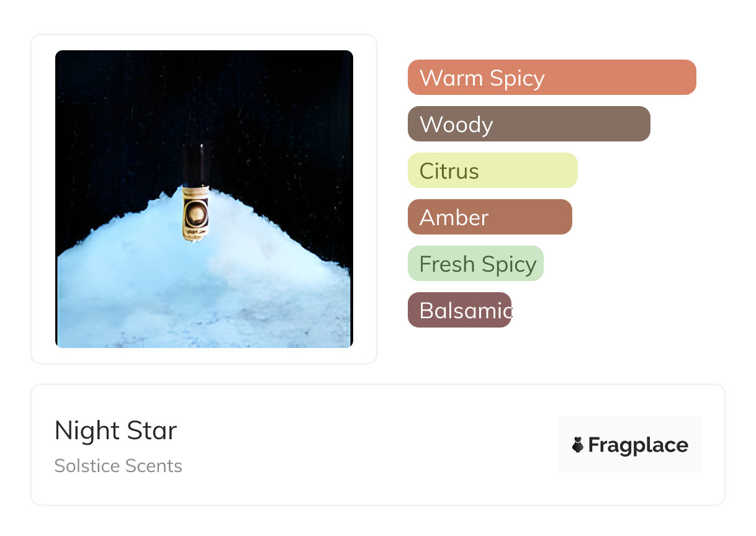Click the empty area of the Night Star info card

[372, 445]
